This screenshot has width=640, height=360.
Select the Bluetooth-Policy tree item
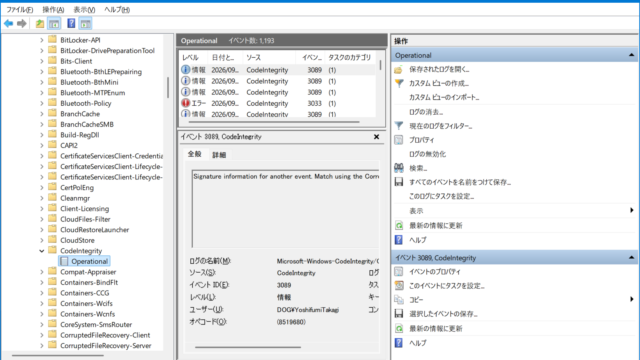pos(86,103)
